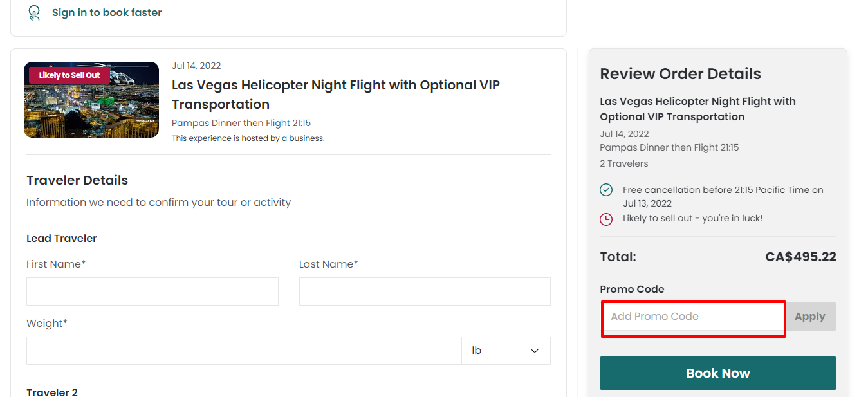The height and width of the screenshot is (397, 868).
Task: Click the Traveler Details heading
Action: pyautogui.click(x=77, y=180)
